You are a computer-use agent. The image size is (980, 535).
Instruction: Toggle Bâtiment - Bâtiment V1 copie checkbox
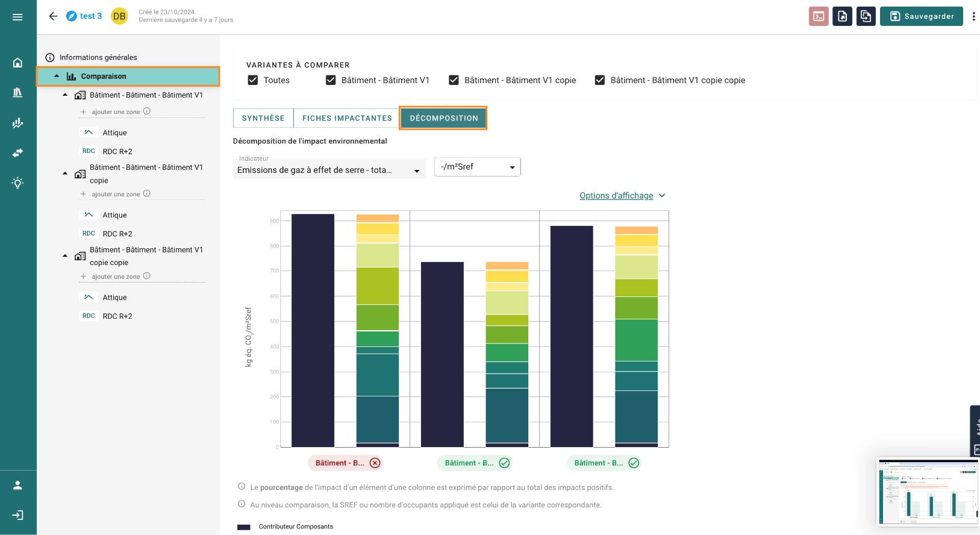454,80
